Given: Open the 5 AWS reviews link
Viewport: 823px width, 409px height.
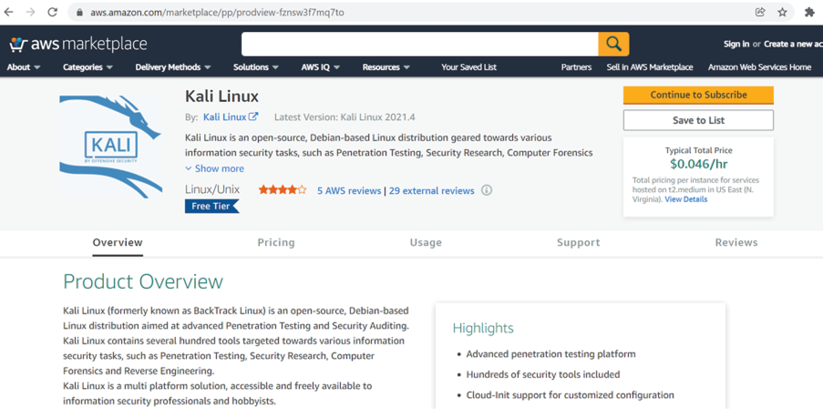Looking at the screenshot, I should click(x=349, y=191).
